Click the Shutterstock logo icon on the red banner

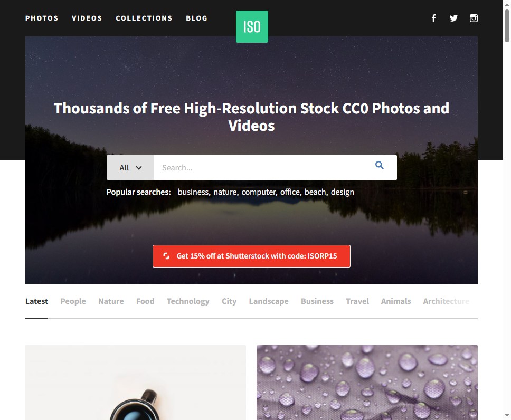pos(166,256)
